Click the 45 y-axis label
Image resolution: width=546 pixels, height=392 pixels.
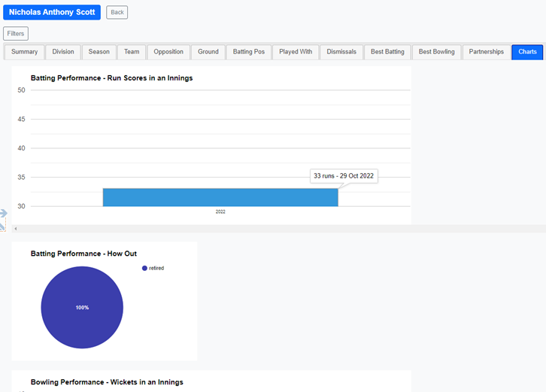[21, 119]
